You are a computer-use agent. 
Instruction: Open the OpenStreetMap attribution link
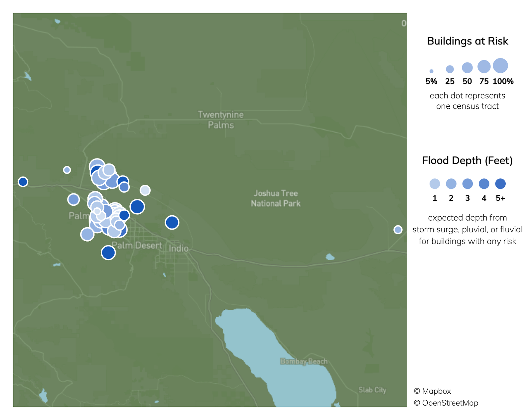pyautogui.click(x=446, y=403)
